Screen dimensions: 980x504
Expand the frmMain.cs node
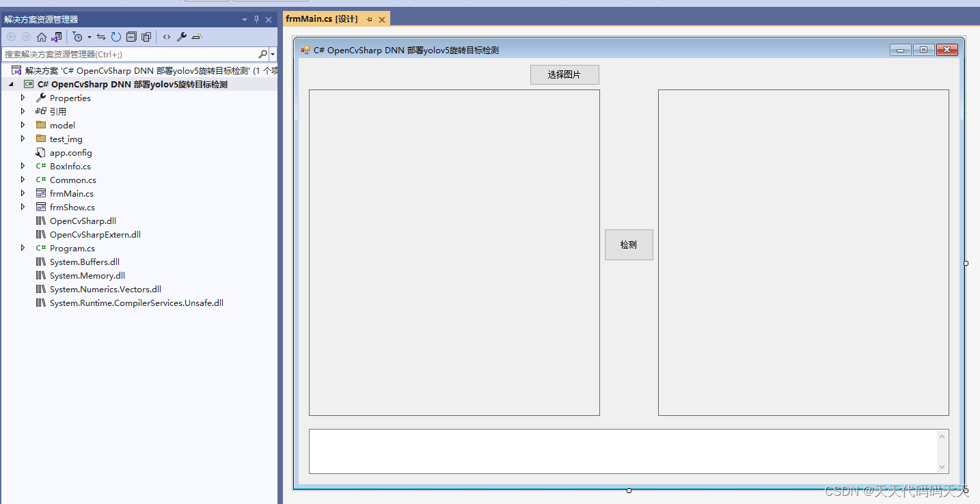pyautogui.click(x=23, y=193)
